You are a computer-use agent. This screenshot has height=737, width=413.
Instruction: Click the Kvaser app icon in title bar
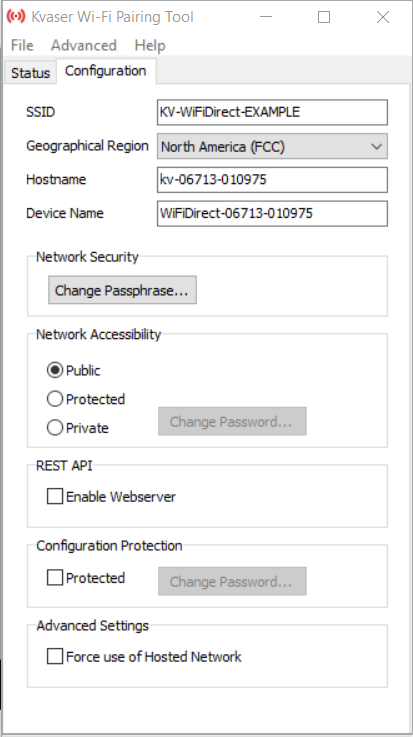(x=16, y=17)
